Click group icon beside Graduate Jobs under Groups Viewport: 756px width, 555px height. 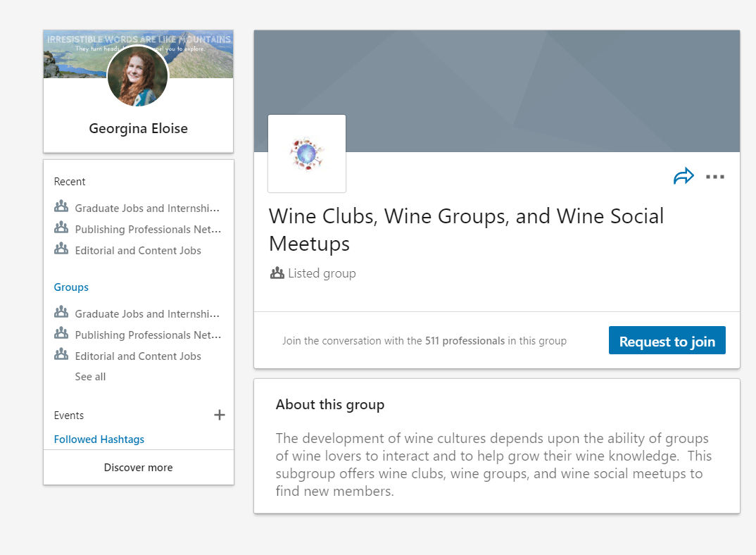61,312
